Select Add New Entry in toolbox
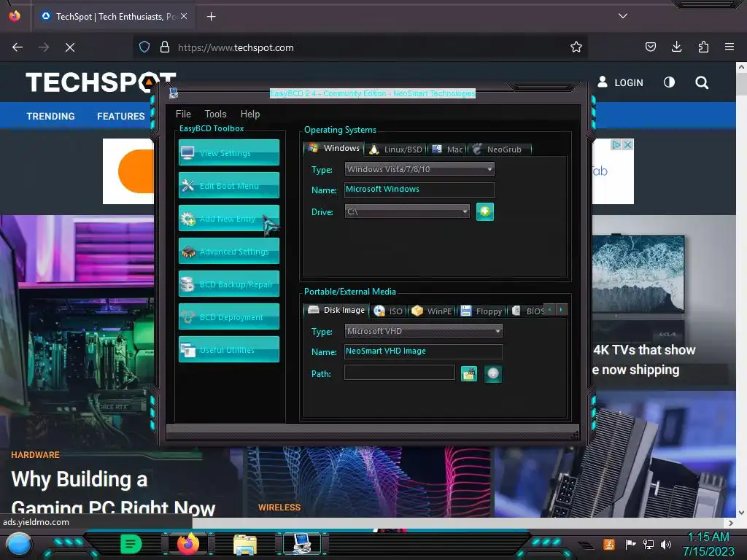 [x=228, y=218]
